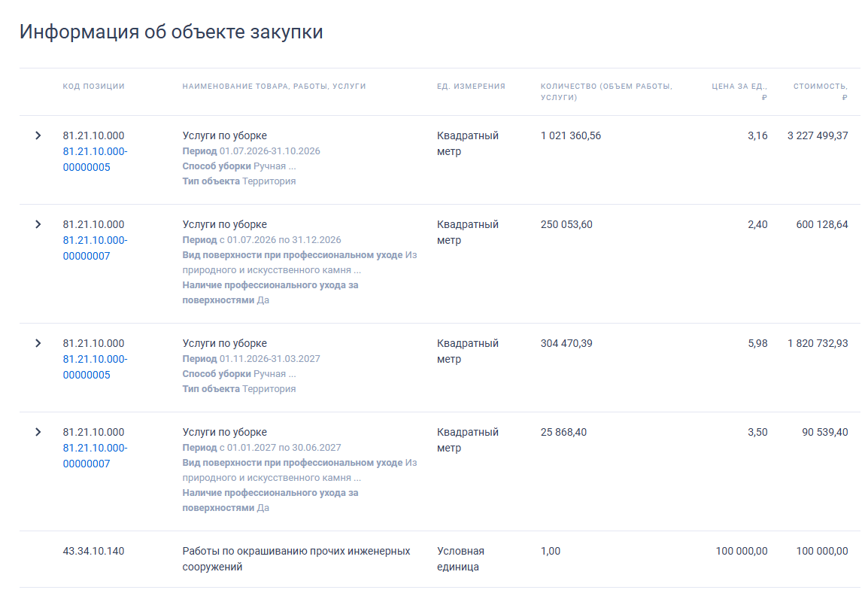
Task: Expand the row with quantity 1 021 360,56
Action: click(x=38, y=135)
